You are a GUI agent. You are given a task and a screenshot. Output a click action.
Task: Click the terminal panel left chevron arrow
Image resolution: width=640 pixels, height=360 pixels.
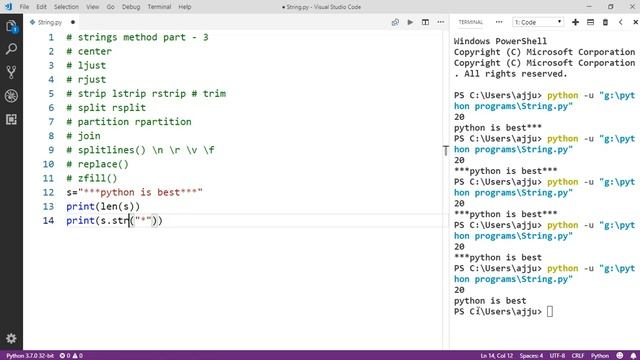[x=620, y=22]
